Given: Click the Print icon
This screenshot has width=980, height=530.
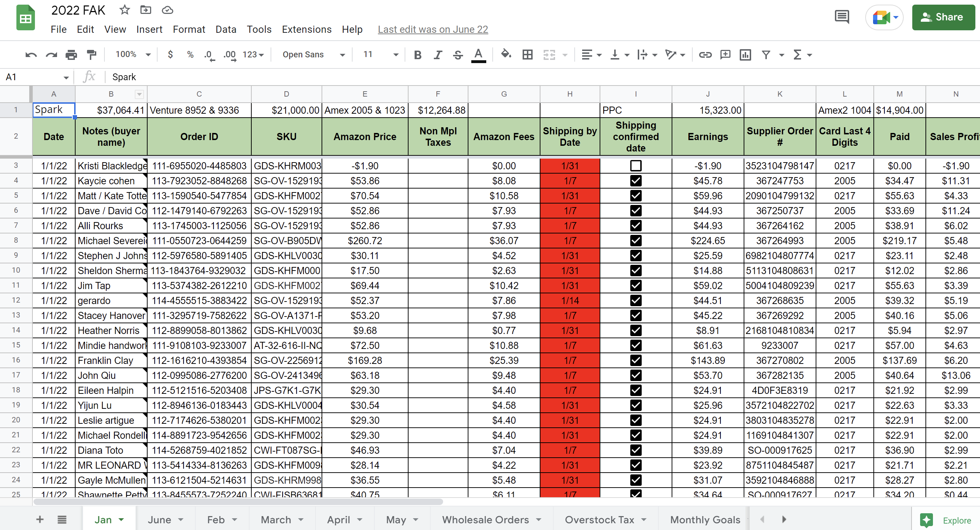Looking at the screenshot, I should pos(71,55).
